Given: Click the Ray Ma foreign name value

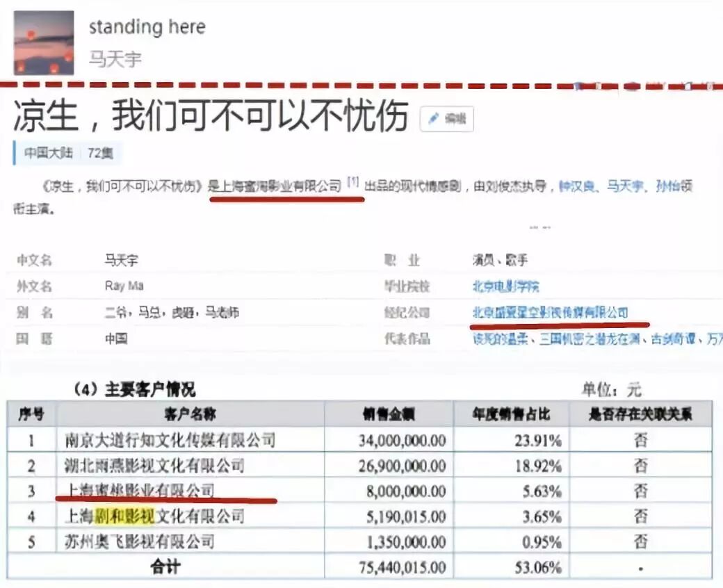Looking at the screenshot, I should [124, 286].
